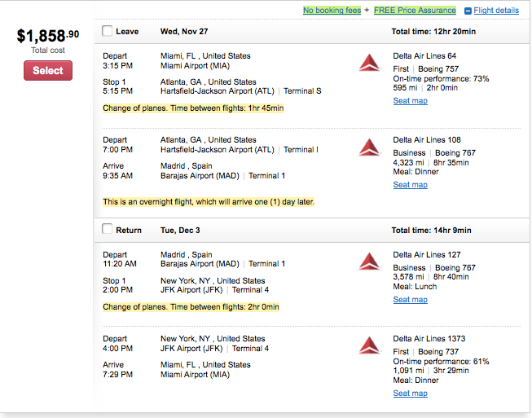Click the 3:15 PM departure time

117,66
